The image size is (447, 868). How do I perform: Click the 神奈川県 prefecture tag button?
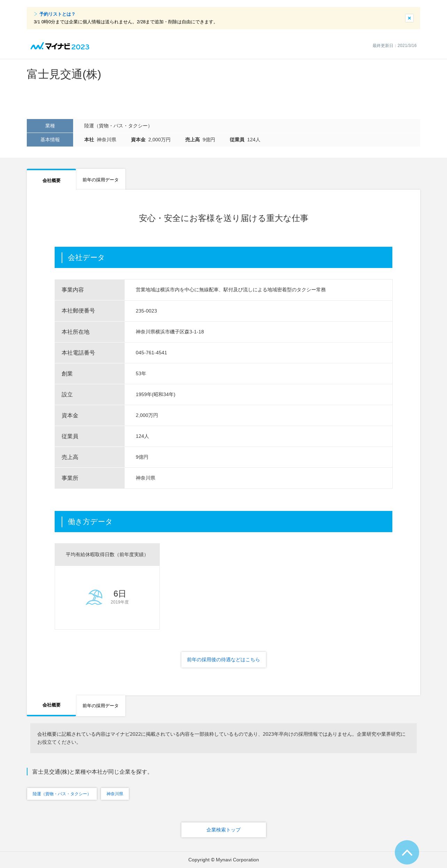[x=115, y=794]
